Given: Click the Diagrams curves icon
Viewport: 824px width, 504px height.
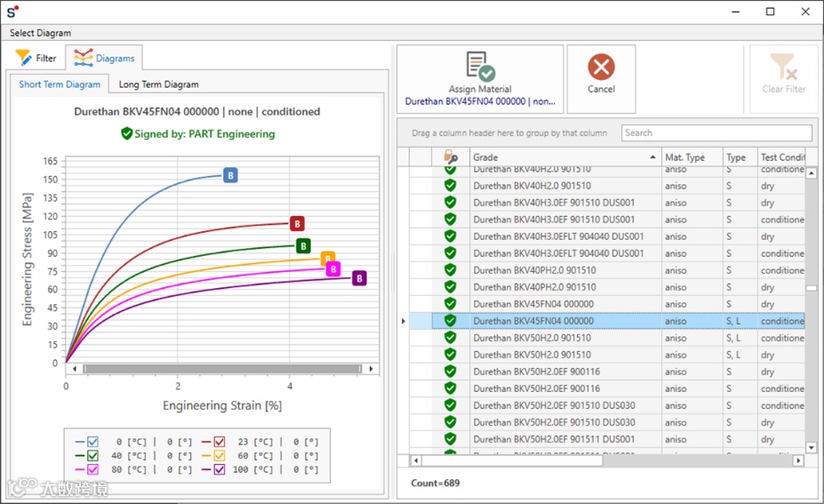Looking at the screenshot, I should click(x=83, y=58).
